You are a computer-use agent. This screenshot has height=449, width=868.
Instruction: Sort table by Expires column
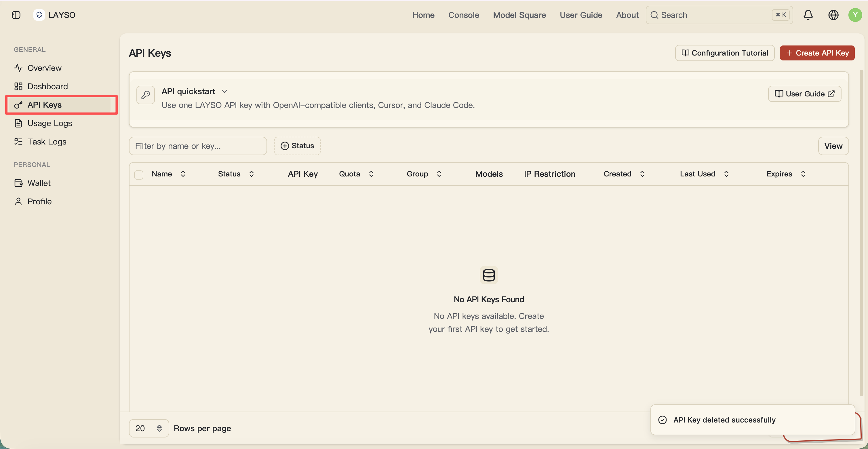[x=786, y=174]
